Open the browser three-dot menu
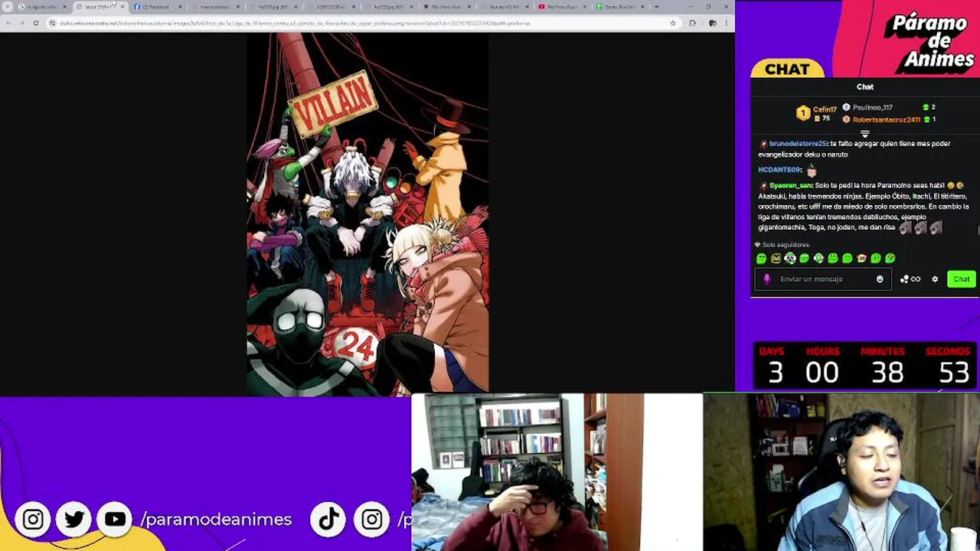The height and width of the screenshot is (551, 980). click(x=727, y=23)
